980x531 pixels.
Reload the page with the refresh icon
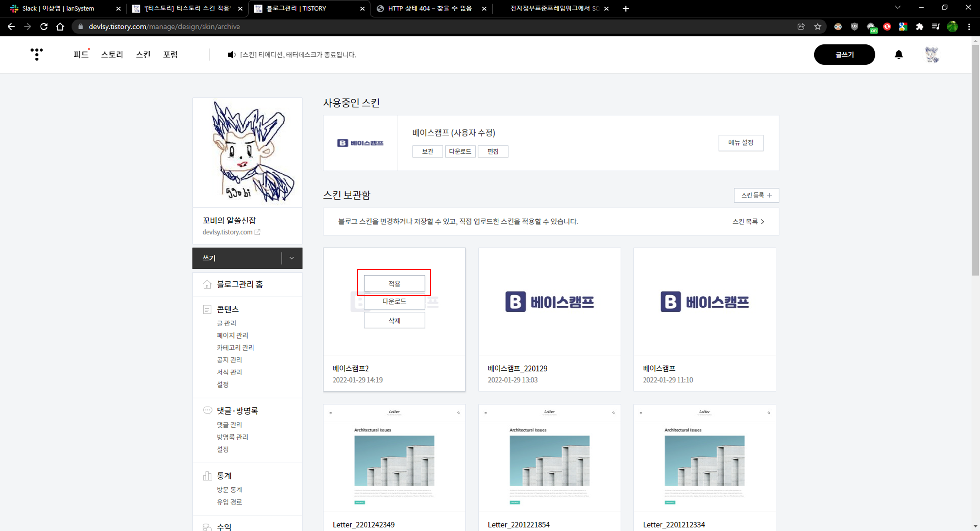click(x=44, y=27)
